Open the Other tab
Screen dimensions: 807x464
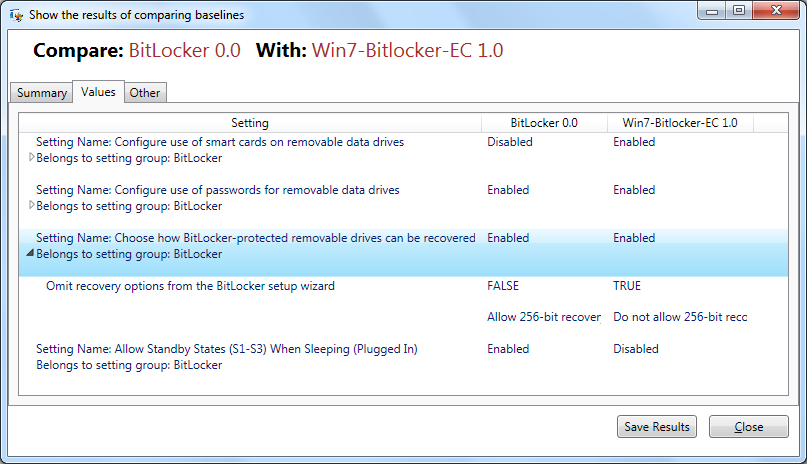(x=145, y=93)
